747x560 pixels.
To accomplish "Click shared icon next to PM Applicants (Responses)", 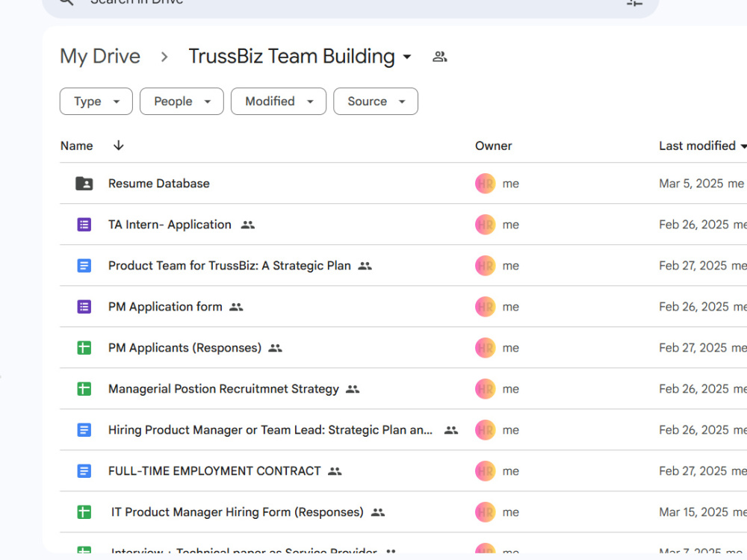I will click(x=276, y=348).
